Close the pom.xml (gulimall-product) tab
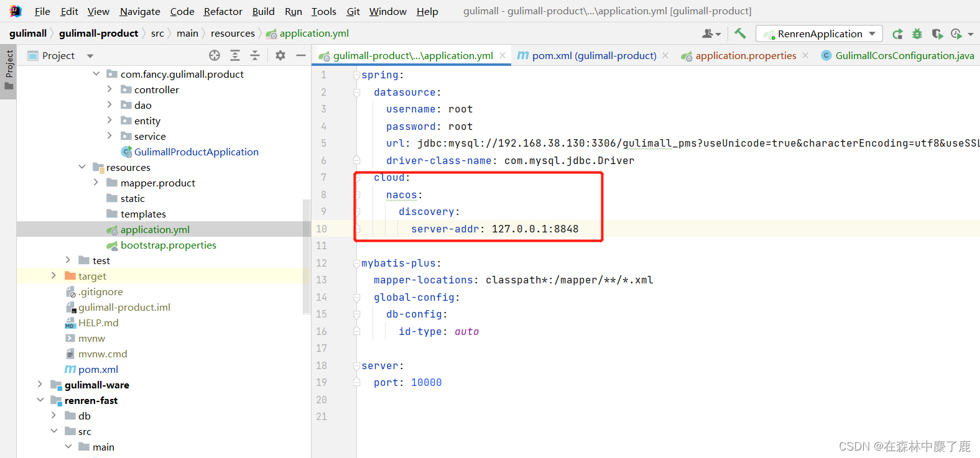Screen dimensions: 980x458 (x=665, y=55)
